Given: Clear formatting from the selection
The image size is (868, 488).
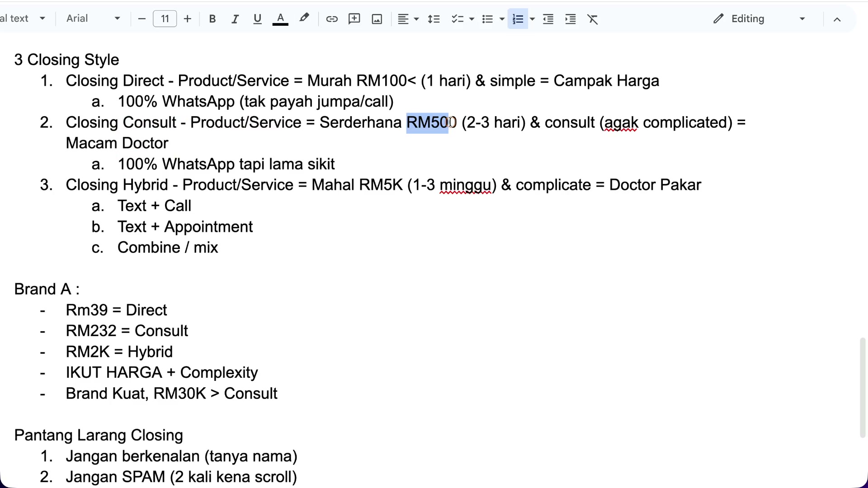Looking at the screenshot, I should (x=593, y=19).
